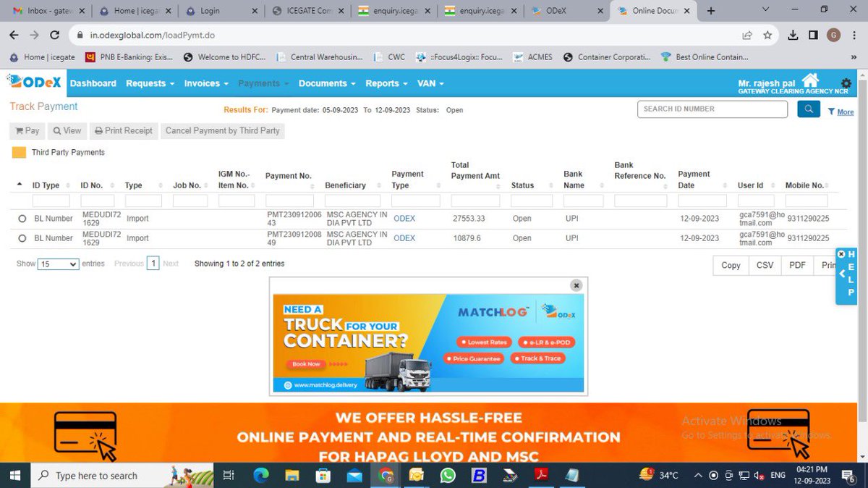Click the Chrome icon in the taskbar
Screen dimensions: 868x488
(x=386, y=475)
